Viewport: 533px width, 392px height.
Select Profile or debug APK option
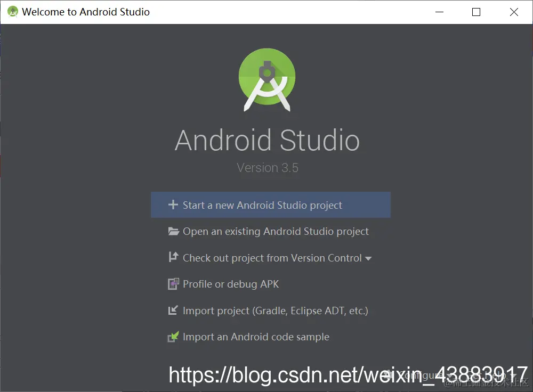coord(223,284)
